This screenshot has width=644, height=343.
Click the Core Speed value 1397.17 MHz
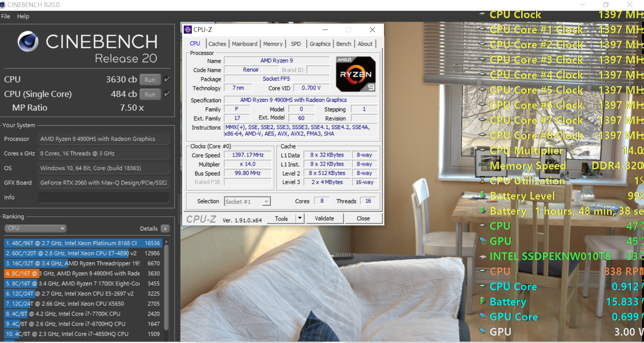point(248,155)
